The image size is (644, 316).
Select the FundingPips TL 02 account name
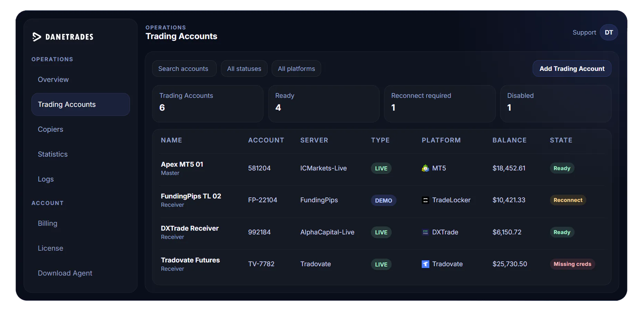pos(191,196)
